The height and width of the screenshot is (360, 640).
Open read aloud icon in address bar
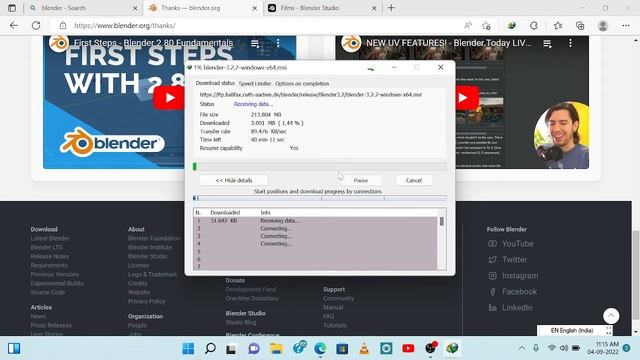[x=468, y=25]
